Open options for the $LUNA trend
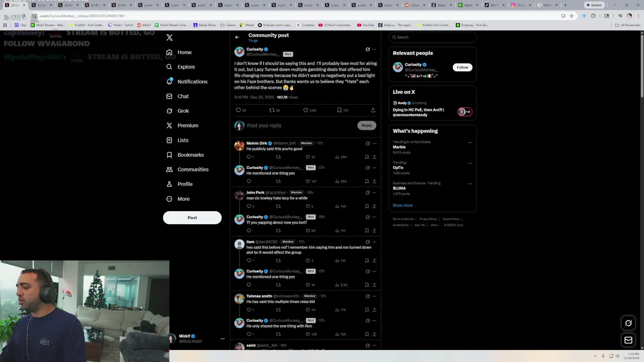 pyautogui.click(x=470, y=184)
